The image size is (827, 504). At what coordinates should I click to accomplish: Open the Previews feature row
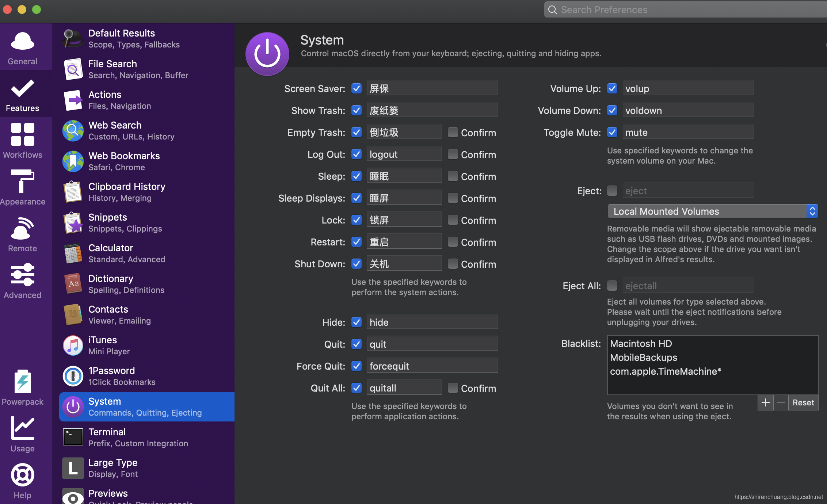(147, 496)
